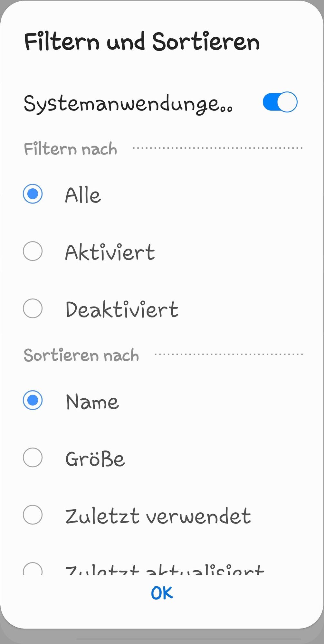Click the Sortieren nach section header
The width and height of the screenshot is (324, 644).
pos(81,355)
